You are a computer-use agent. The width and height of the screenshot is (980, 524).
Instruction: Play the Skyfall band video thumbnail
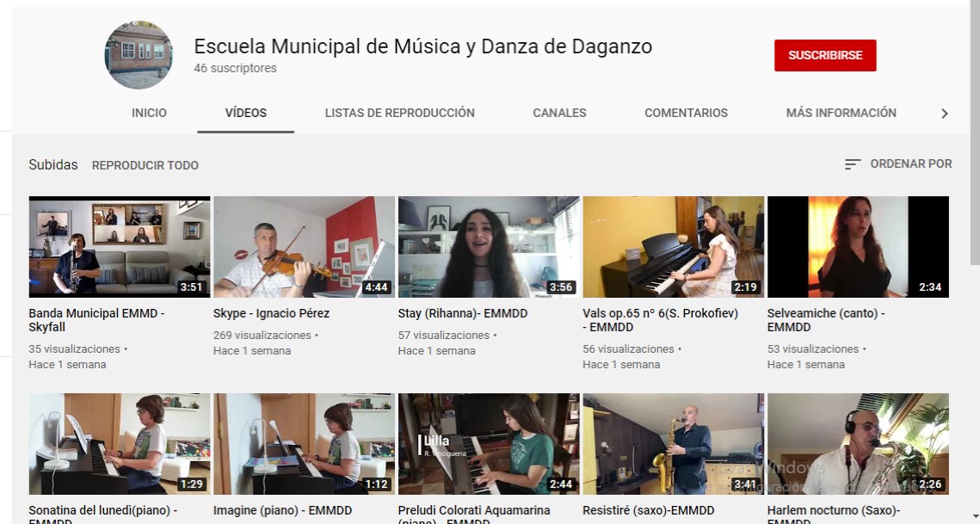pos(119,246)
